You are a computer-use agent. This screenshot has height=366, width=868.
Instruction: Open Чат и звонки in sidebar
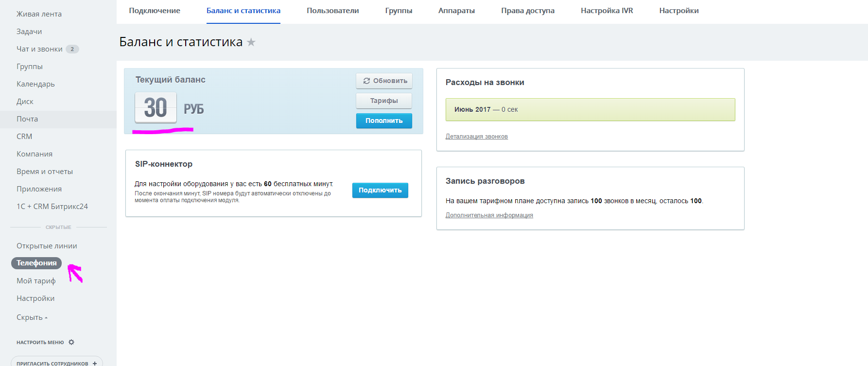(39, 49)
